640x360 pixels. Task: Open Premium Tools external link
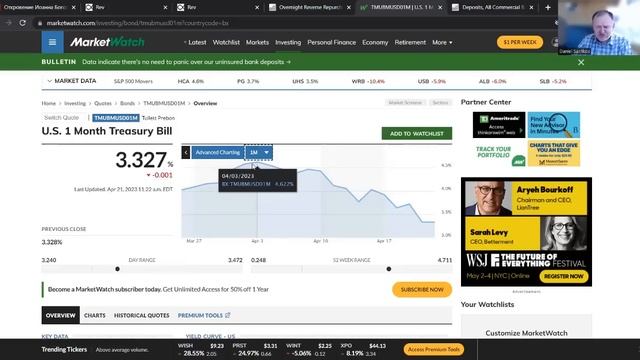204,315
